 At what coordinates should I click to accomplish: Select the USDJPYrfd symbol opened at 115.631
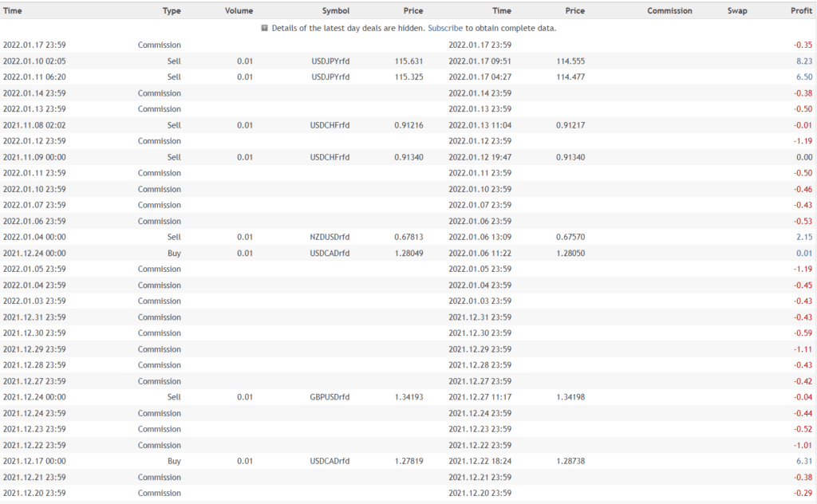(330, 61)
